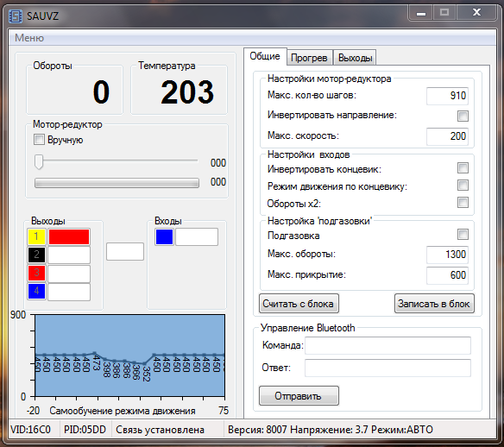Click the blue input indicator under Входы
Viewport: 504px width, 447px height.
click(164, 236)
